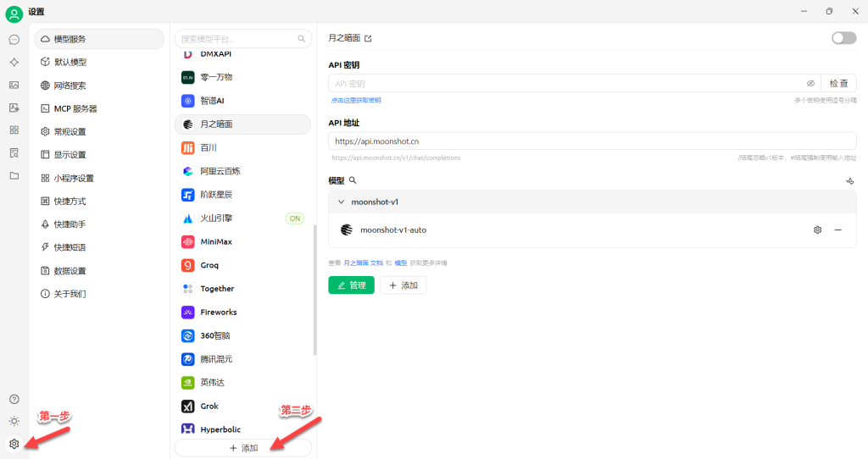Open the sparkle agents sidebar icon
Screen dimensions: 868x459
pyautogui.click(x=14, y=63)
